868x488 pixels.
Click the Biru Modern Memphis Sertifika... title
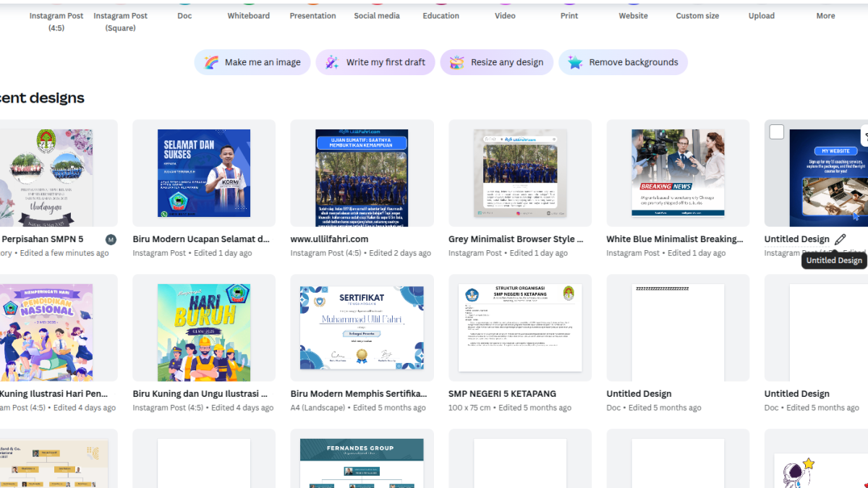pyautogui.click(x=359, y=394)
